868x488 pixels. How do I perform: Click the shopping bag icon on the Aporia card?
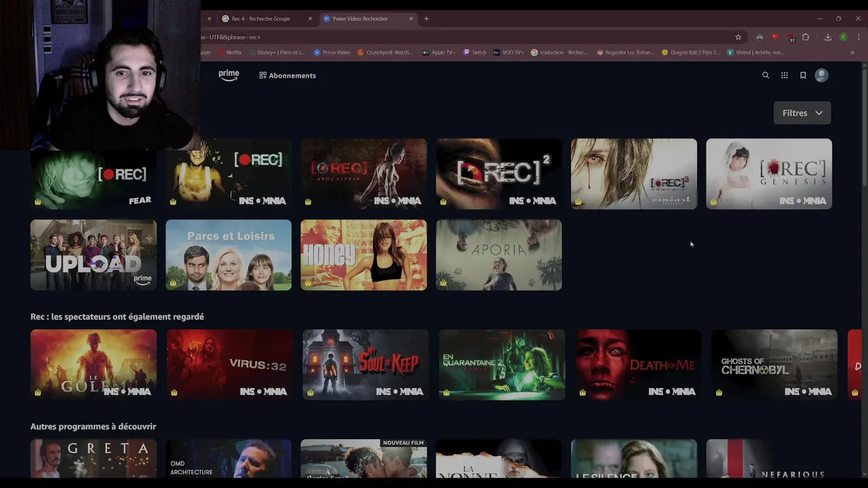point(443,283)
